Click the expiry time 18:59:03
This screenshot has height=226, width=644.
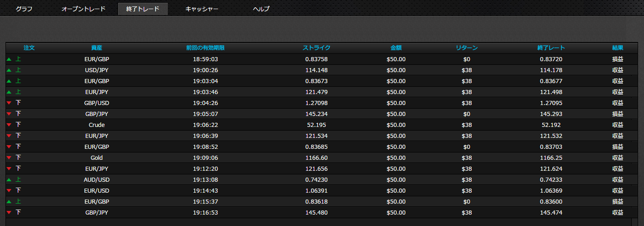coord(205,59)
